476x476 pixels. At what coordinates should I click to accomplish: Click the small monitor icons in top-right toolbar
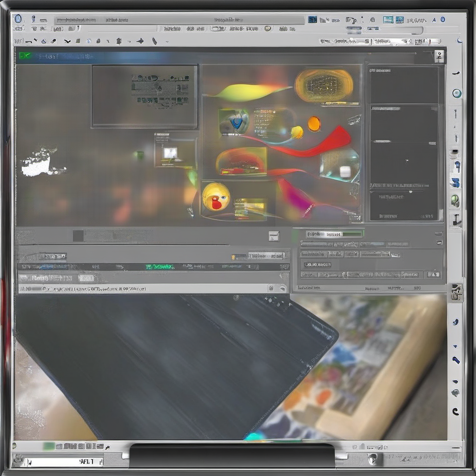393,20
